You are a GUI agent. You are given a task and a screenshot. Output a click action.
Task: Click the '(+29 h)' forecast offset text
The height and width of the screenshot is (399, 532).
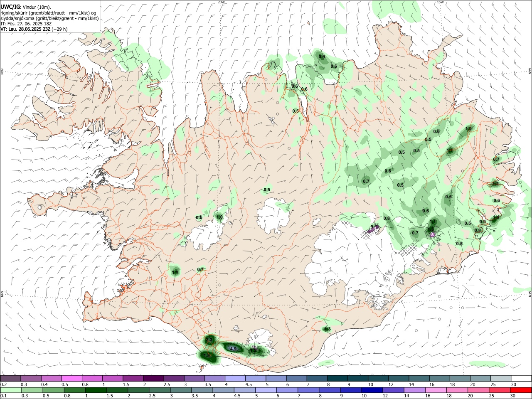60,29
